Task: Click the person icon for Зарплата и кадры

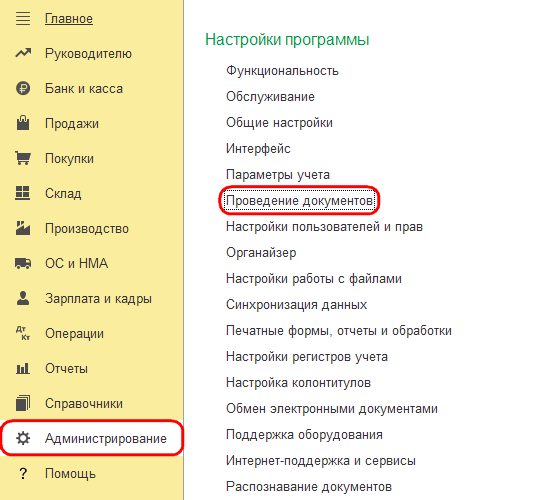Action: pos(23,298)
